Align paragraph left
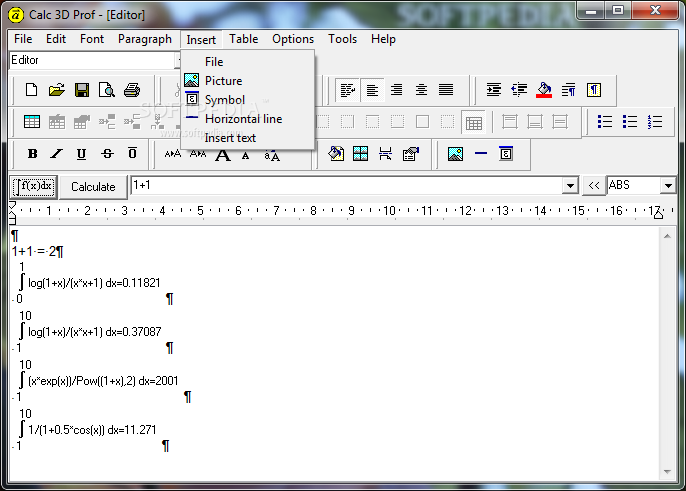The image size is (686, 491). click(372, 90)
